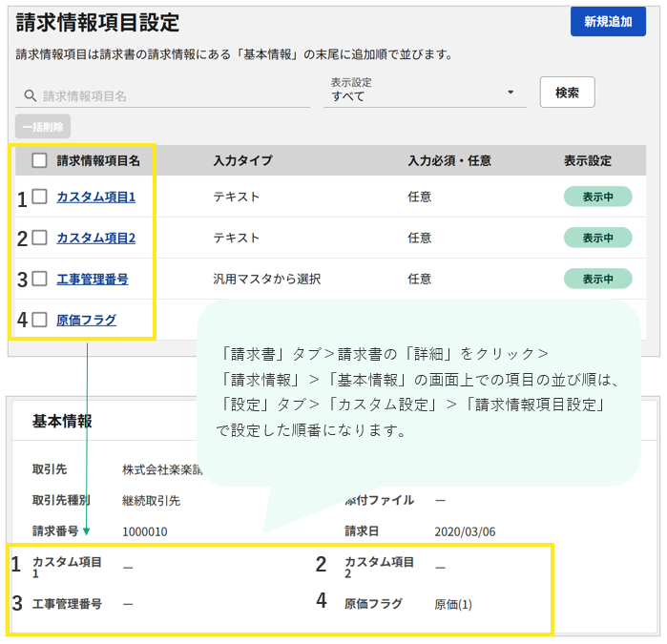This screenshot has width=667, height=644.
Task: Check the カスタム項目1 row checkbox
Action: pyautogui.click(x=39, y=197)
